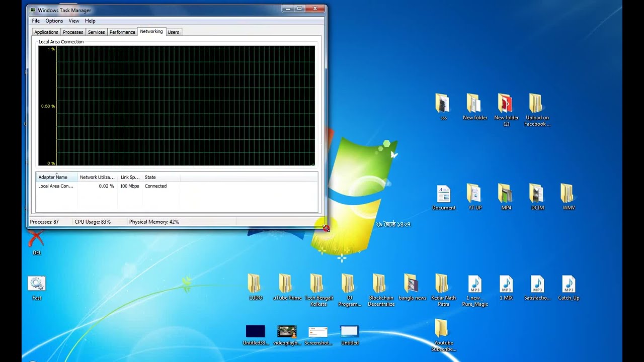Screen dimensions: 644x362
Task: Select the Catch_Up MP3 file
Action: point(569,287)
